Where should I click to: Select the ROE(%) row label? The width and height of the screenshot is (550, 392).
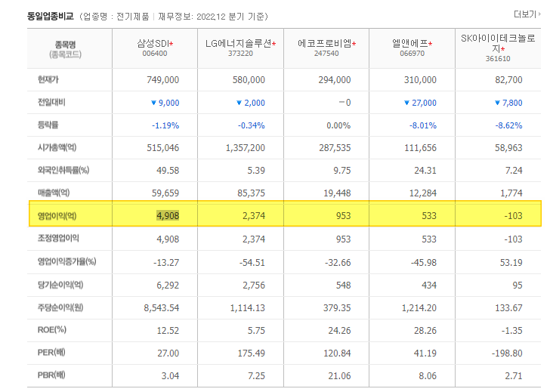pyautogui.click(x=52, y=330)
